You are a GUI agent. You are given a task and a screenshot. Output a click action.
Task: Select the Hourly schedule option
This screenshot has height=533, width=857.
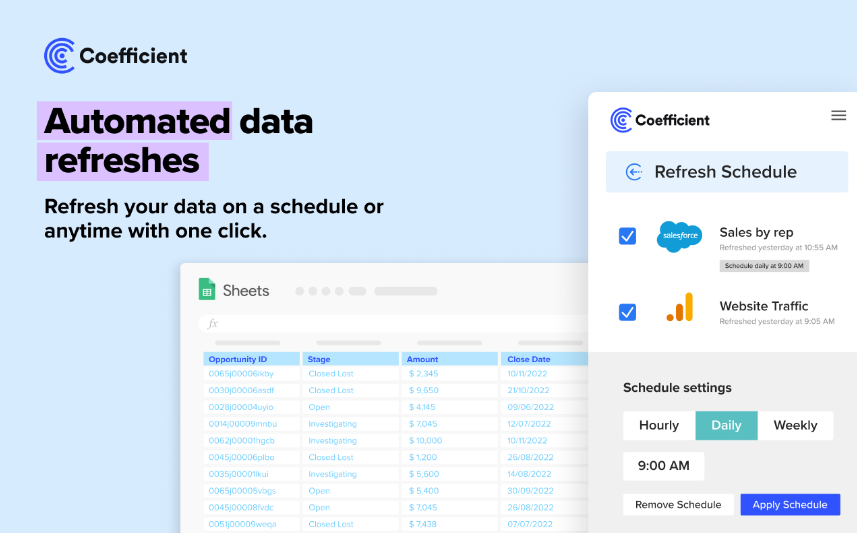pyautogui.click(x=659, y=425)
